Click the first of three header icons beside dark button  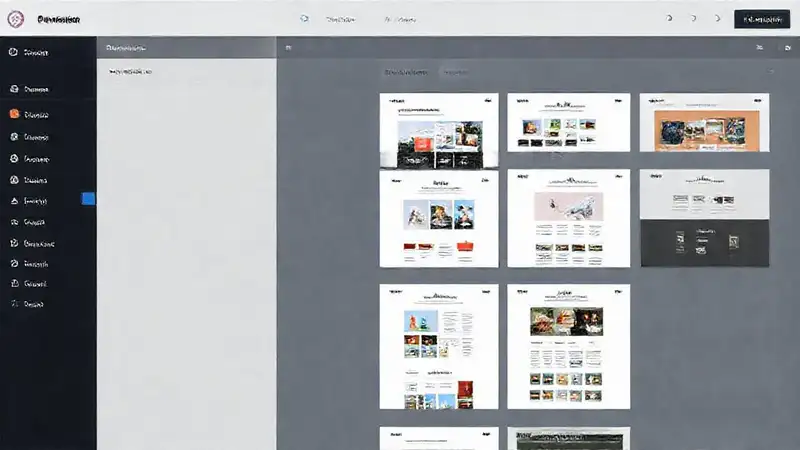click(x=669, y=19)
